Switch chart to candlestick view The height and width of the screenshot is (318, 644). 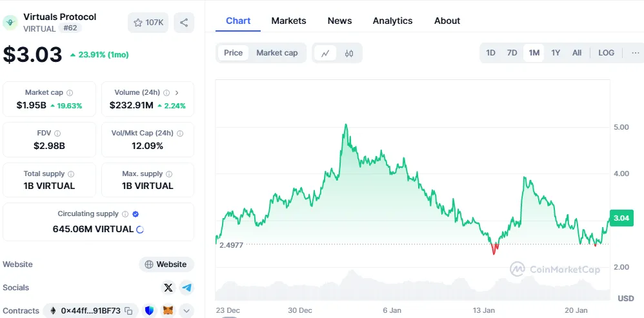(349, 54)
